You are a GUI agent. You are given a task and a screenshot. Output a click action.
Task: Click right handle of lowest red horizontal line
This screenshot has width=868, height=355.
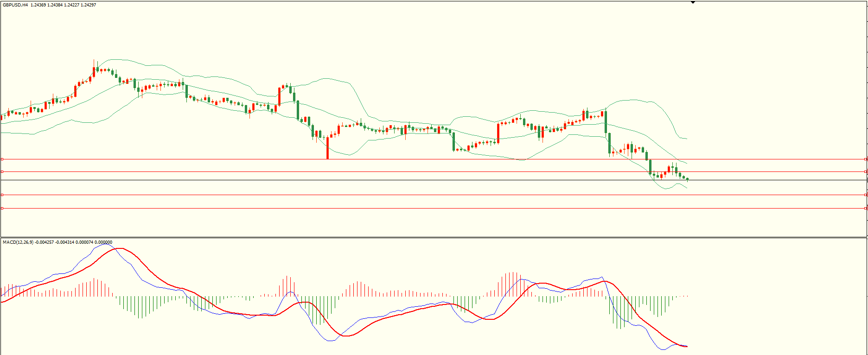pyautogui.click(x=866, y=208)
